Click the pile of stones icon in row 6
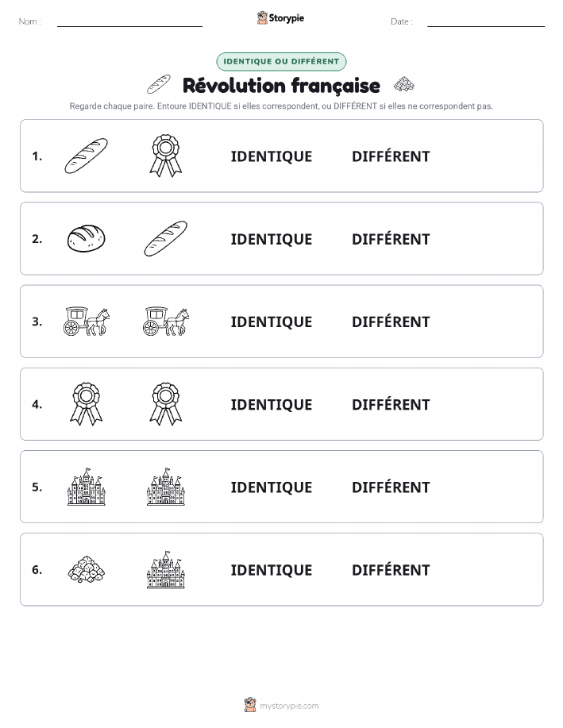 click(87, 569)
